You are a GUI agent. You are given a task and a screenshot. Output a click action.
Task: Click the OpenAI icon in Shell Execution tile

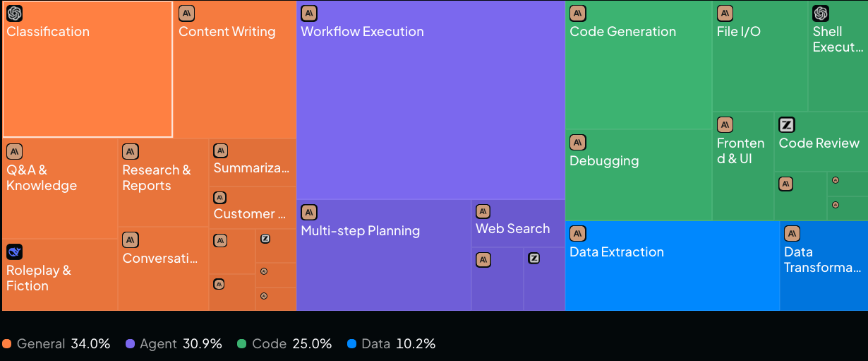821,13
